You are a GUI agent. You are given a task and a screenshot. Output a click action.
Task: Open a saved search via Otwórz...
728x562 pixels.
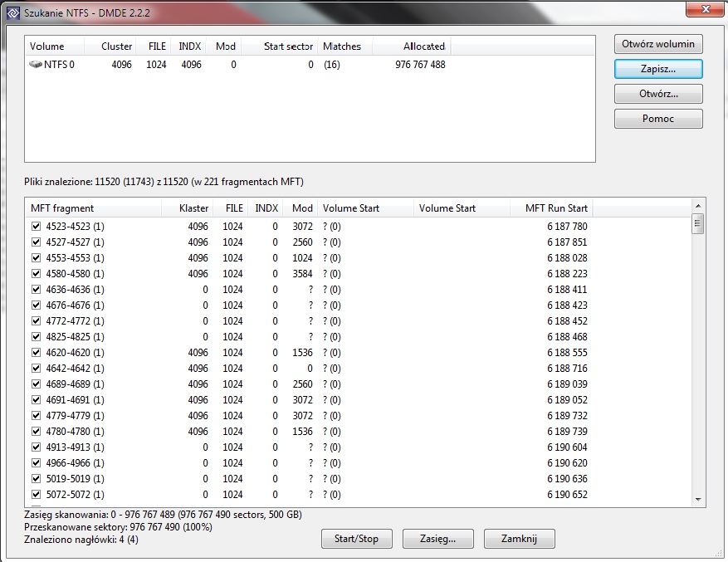[658, 94]
